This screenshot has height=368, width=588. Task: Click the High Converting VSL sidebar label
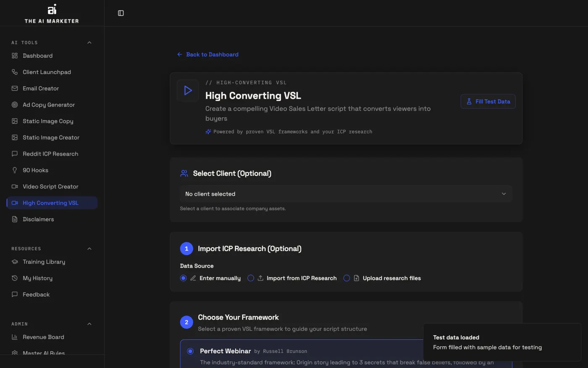(50, 203)
